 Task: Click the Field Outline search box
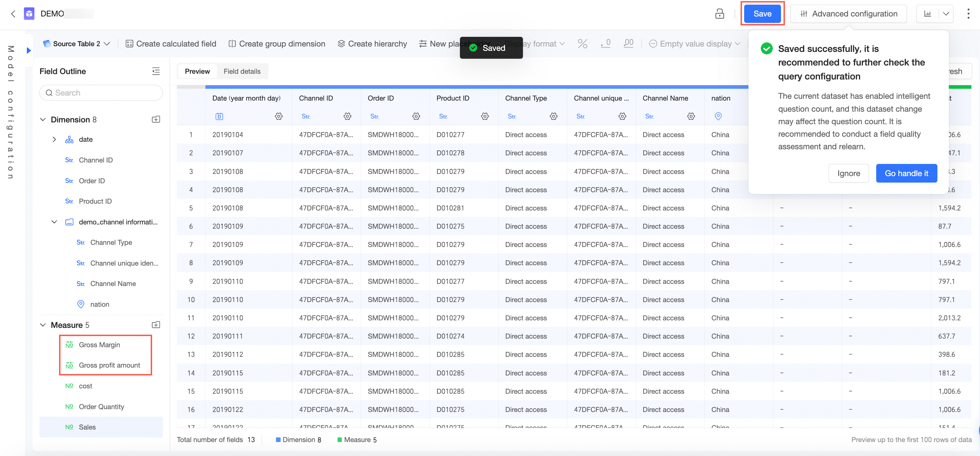click(x=101, y=93)
